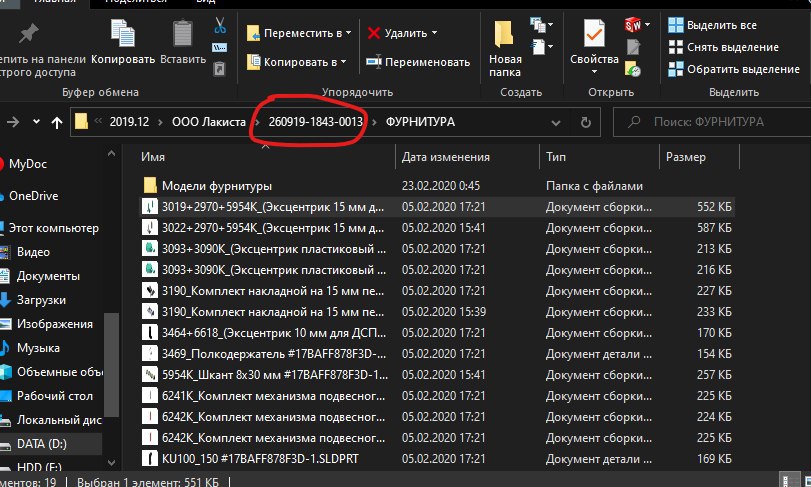Viewport: 811px width, 487px height.
Task: Click the new item icon beside Новая папка
Action: coord(538,24)
